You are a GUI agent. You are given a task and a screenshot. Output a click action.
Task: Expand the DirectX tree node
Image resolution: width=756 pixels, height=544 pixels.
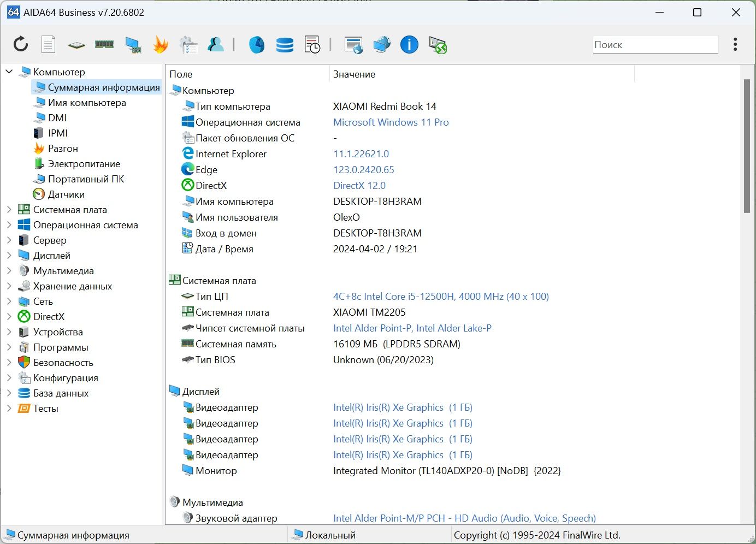click(x=9, y=316)
